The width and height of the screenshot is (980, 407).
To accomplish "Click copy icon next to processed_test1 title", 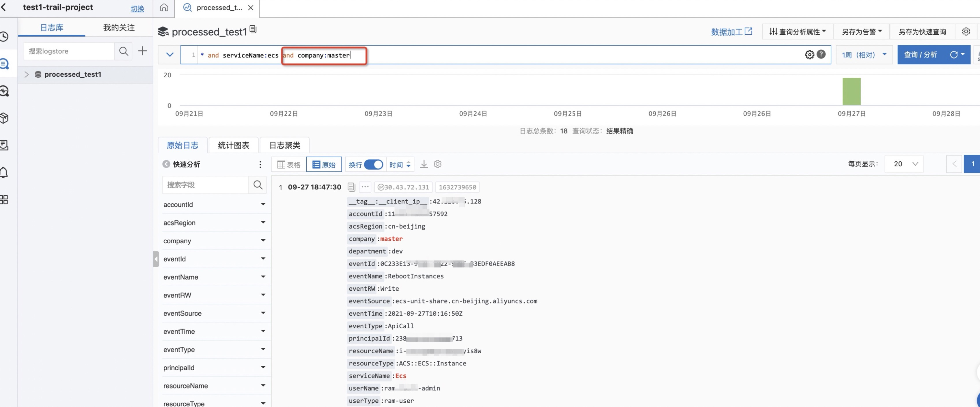I will click(x=253, y=29).
